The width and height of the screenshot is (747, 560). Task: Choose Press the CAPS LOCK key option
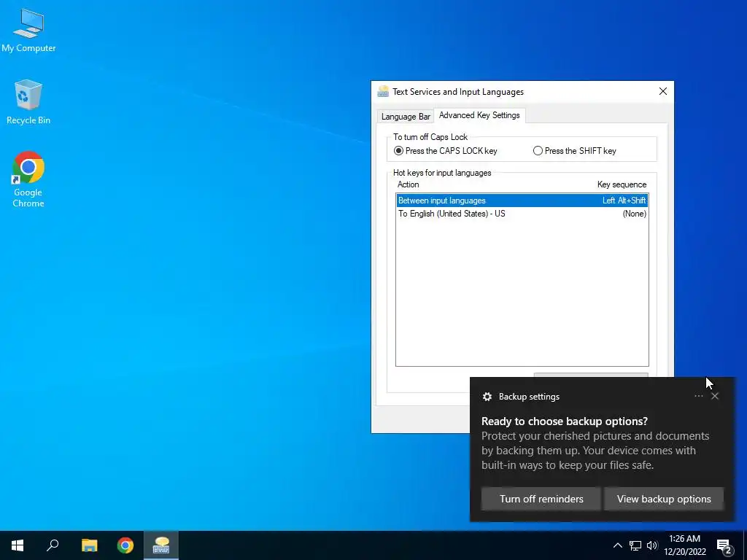[446, 151]
